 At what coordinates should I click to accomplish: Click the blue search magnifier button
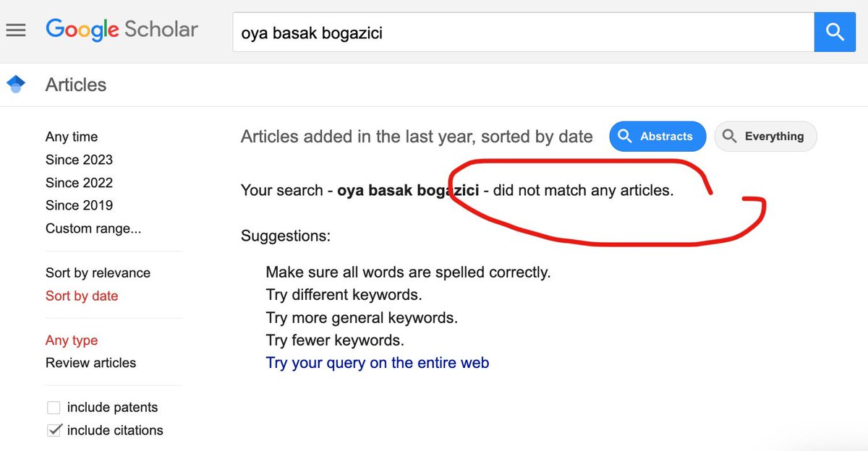click(x=835, y=32)
